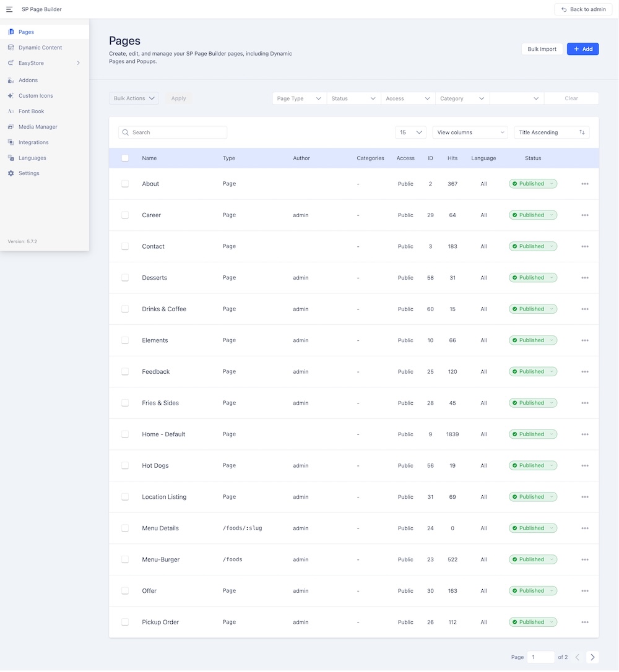Screen dimensions: 619x672
Task: Click the Settings gear icon
Action: click(x=11, y=173)
